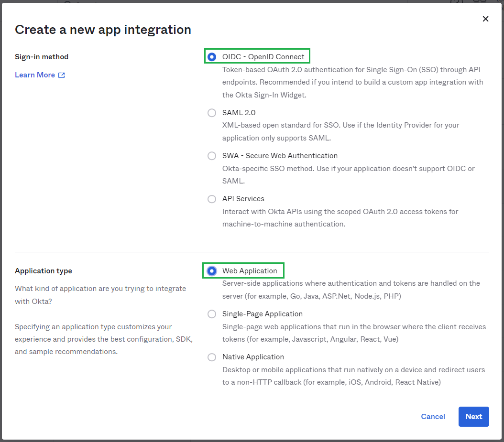Image resolution: width=504 pixels, height=442 pixels.
Task: Choose Single-Page Application type
Action: point(211,314)
